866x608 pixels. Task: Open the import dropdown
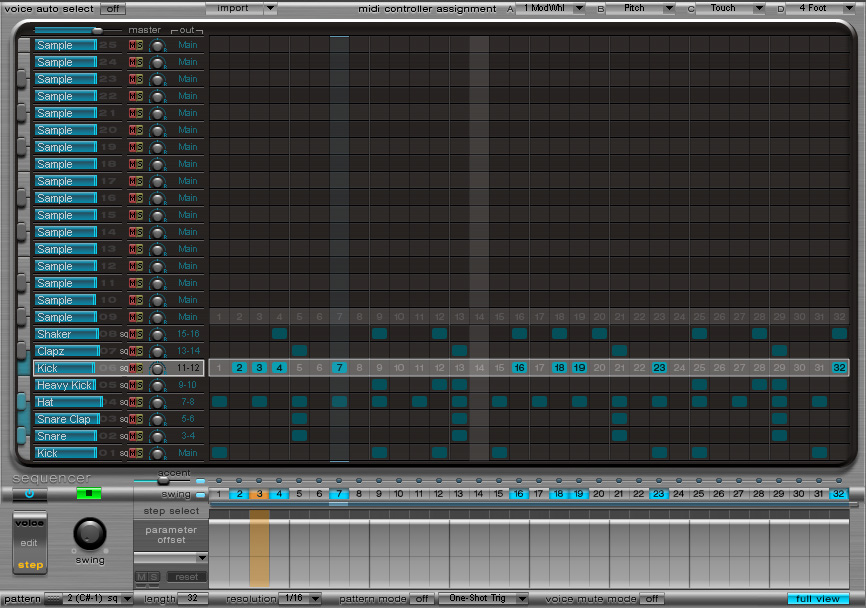[240, 8]
